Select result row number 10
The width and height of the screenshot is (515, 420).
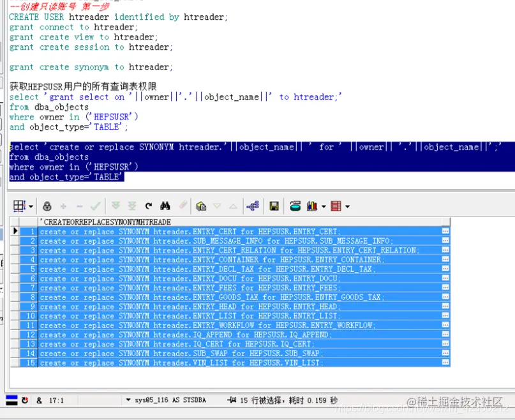[x=29, y=316]
